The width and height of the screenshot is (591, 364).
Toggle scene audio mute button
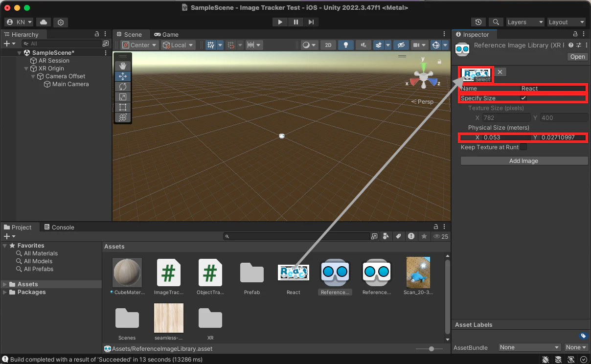[363, 45]
